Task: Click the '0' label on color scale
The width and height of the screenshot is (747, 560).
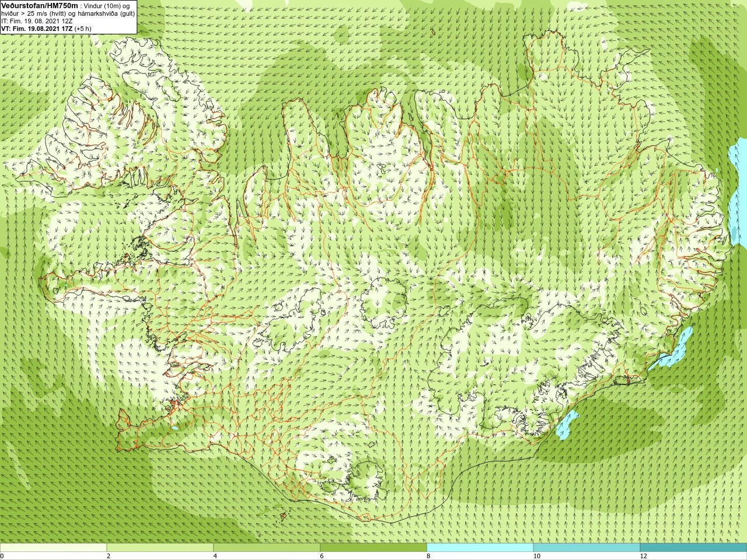Action: click(x=2, y=556)
